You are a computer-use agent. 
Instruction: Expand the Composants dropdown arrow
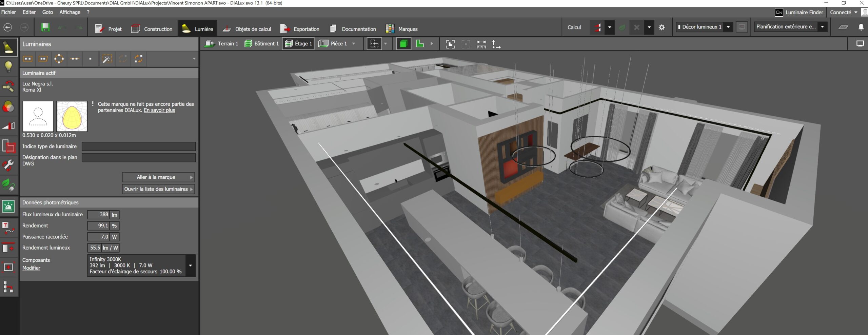190,265
